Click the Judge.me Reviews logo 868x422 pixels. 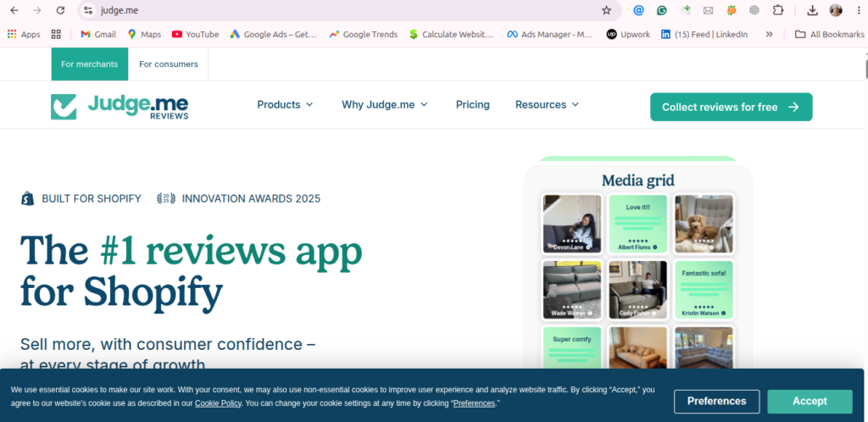[x=120, y=107]
